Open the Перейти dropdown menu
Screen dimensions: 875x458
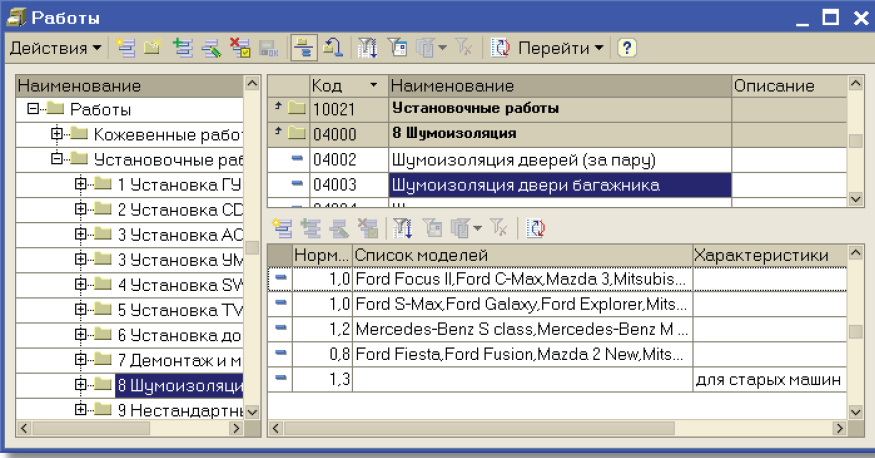[560, 48]
